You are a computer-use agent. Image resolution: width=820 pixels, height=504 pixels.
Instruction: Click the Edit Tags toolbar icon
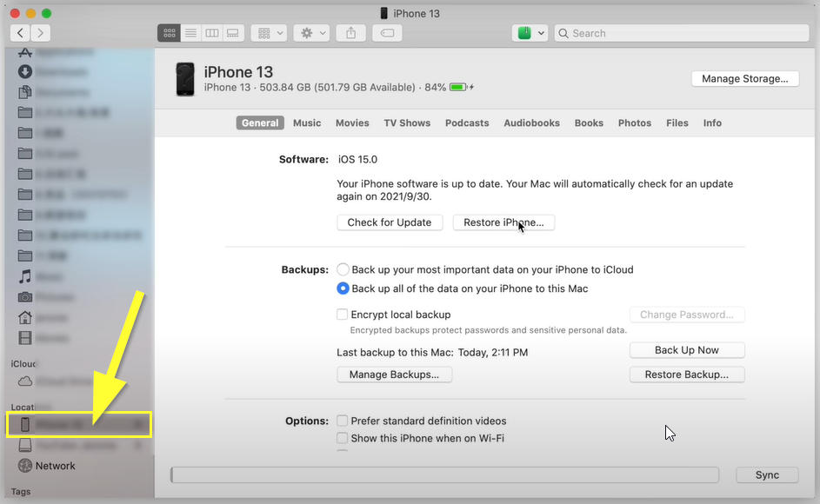tap(387, 33)
